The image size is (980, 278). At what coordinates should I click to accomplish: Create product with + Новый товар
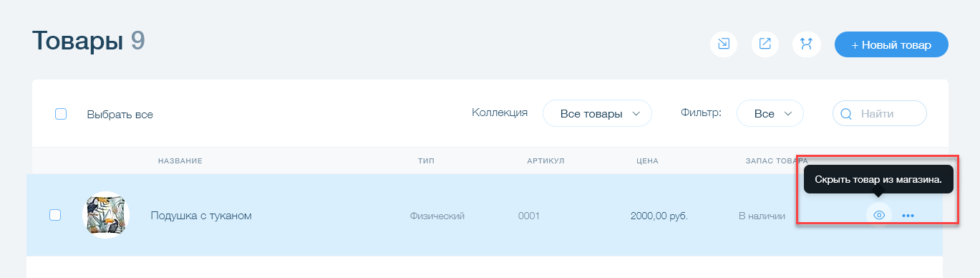(891, 44)
